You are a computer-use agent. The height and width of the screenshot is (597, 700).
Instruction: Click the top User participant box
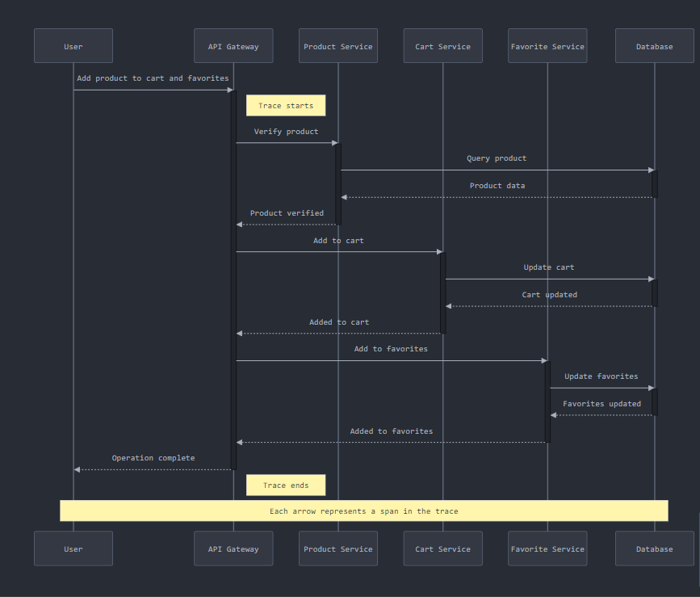[73, 46]
